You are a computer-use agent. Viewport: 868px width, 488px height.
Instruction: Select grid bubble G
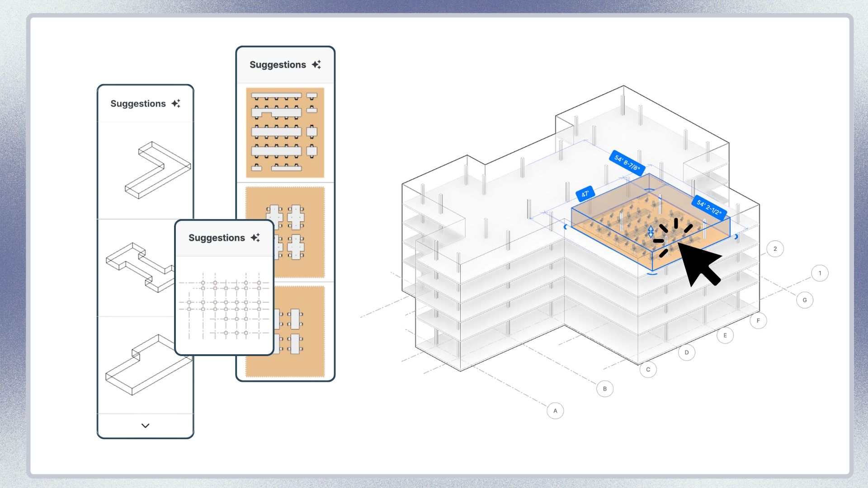pos(805,300)
